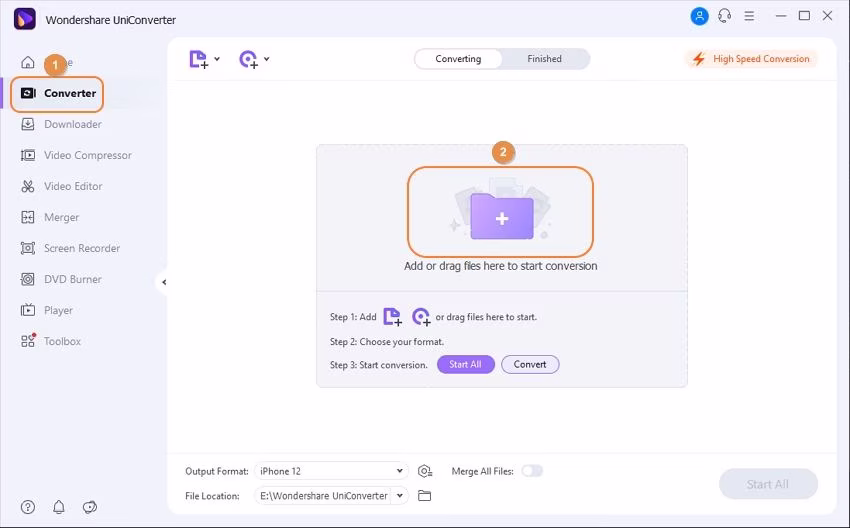This screenshot has height=528, width=850.
Task: Click the Video Compressor icon
Action: click(28, 155)
